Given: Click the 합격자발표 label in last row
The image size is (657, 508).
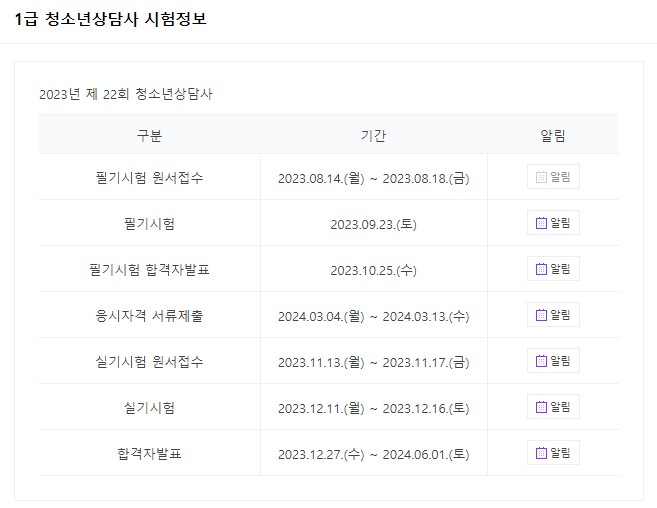Looking at the screenshot, I should click(149, 454).
